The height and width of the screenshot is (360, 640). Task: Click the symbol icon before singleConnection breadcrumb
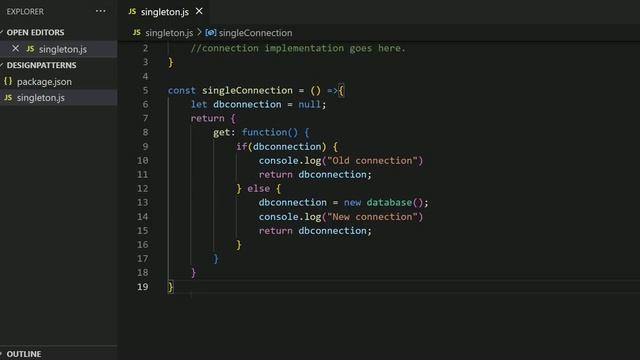(x=211, y=32)
